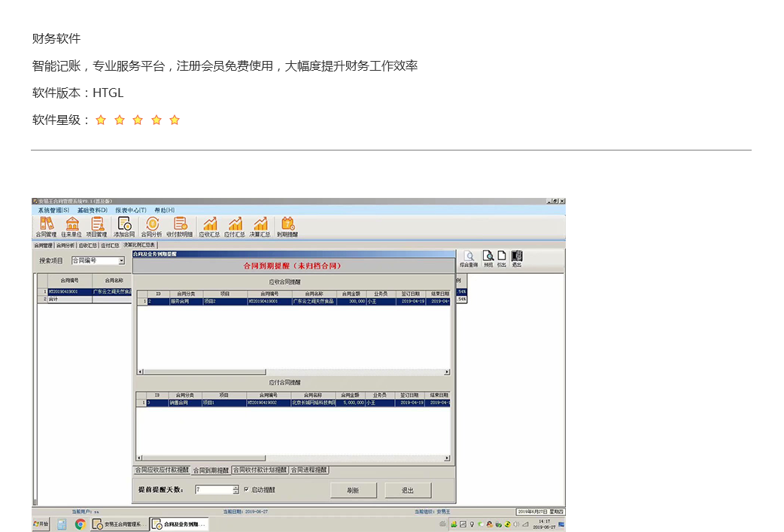Click 合同名称 header in left table
784x532 pixels.
(114, 281)
